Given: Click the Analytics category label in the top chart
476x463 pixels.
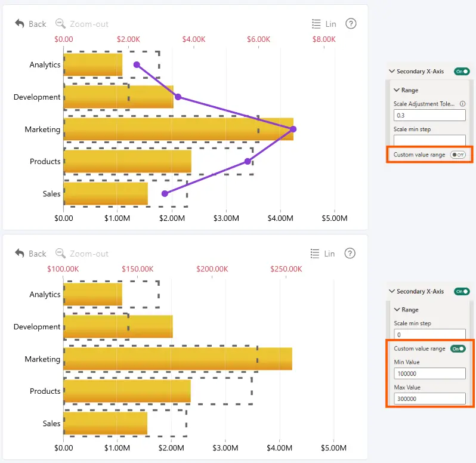Looking at the screenshot, I should pos(45,65).
